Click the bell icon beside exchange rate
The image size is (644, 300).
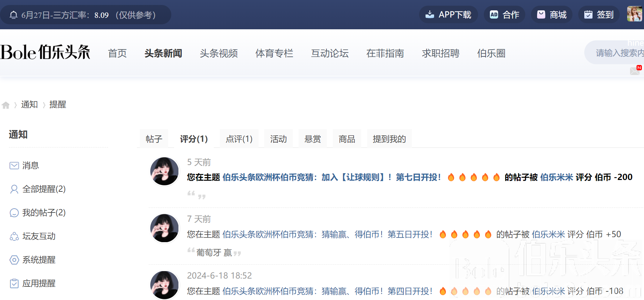(x=14, y=15)
